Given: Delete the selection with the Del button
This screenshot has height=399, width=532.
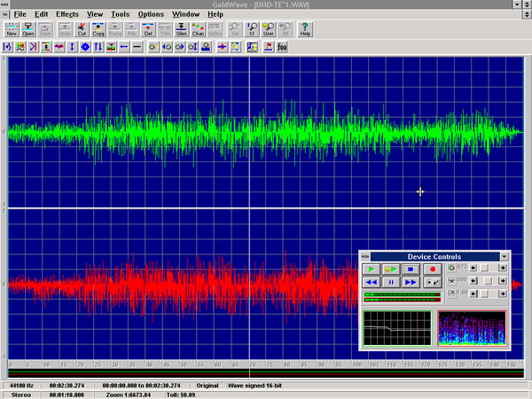Looking at the screenshot, I should coord(148,29).
